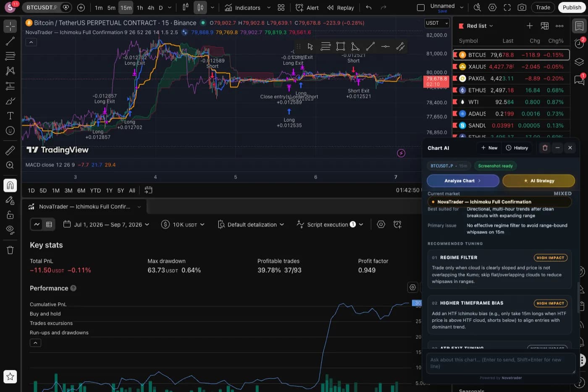
Task: Open the favorites star toolbar button
Action: [x=10, y=376]
